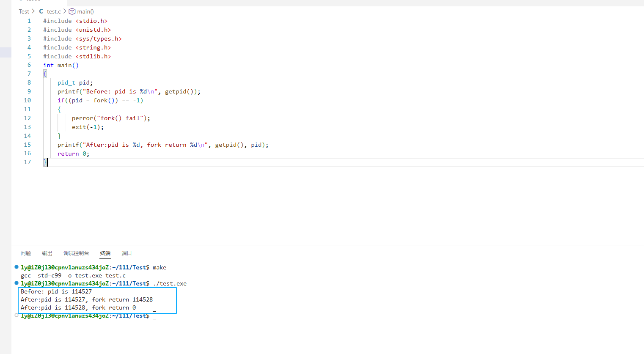The height and width of the screenshot is (354, 644).
Task: Click line number 17 in gutter
Action: point(28,162)
